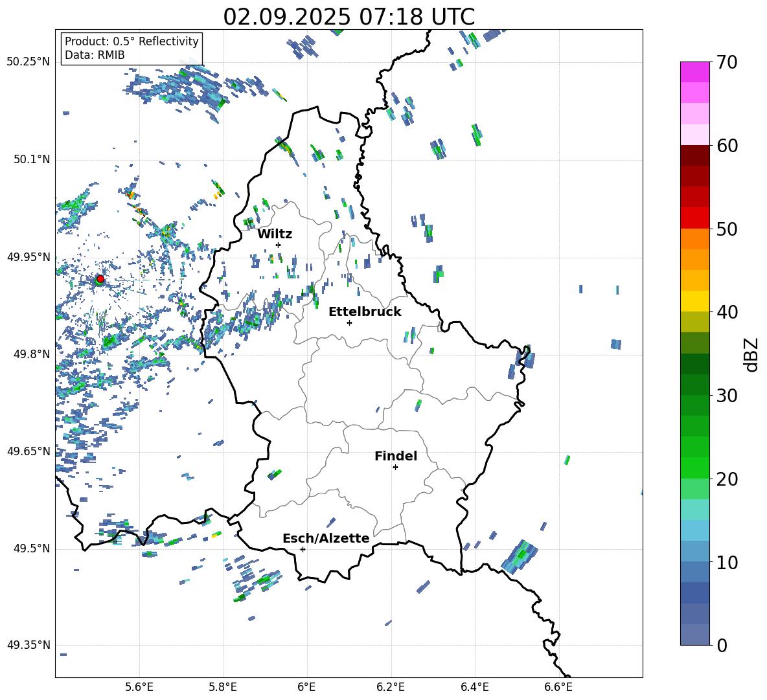Pick the magenta swatch at colorbar top
The width and height of the screenshot is (767, 700).
pyautogui.click(x=695, y=73)
